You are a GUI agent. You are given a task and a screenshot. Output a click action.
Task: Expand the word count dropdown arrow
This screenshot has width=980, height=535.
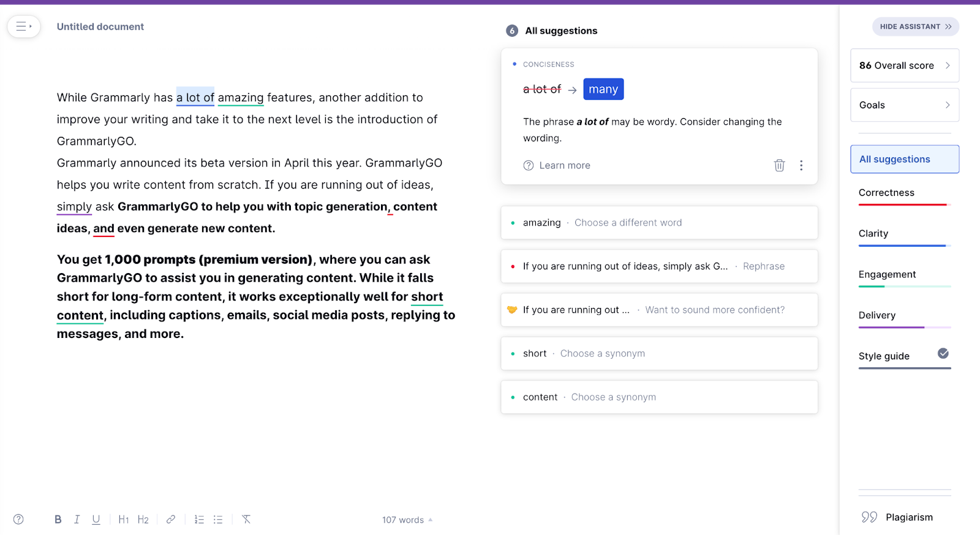click(x=431, y=520)
